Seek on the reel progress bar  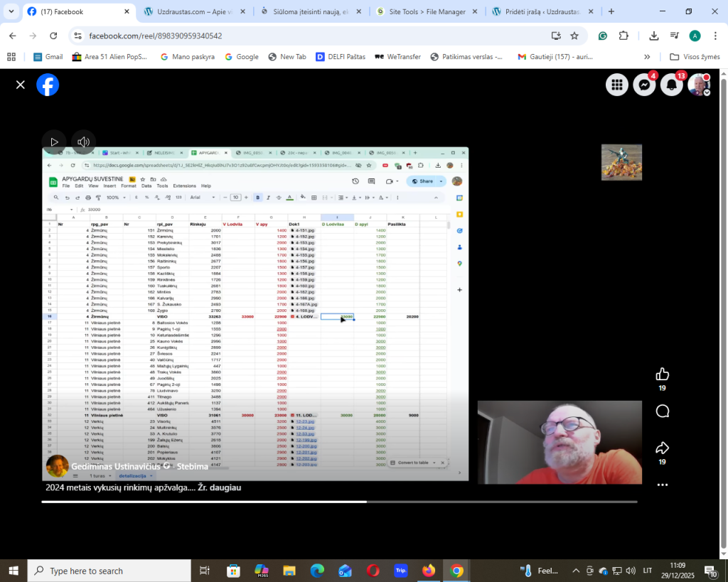[339, 502]
